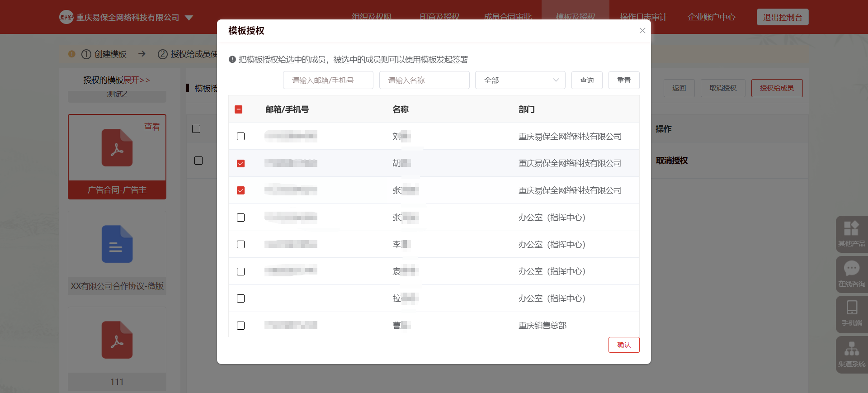Open the 全部 department dropdown

(520, 80)
